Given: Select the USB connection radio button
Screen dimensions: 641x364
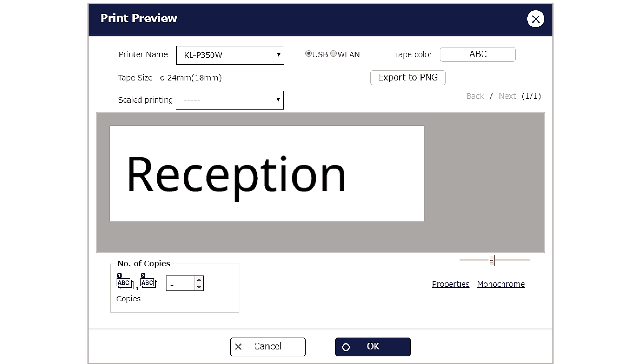Looking at the screenshot, I should [x=308, y=54].
